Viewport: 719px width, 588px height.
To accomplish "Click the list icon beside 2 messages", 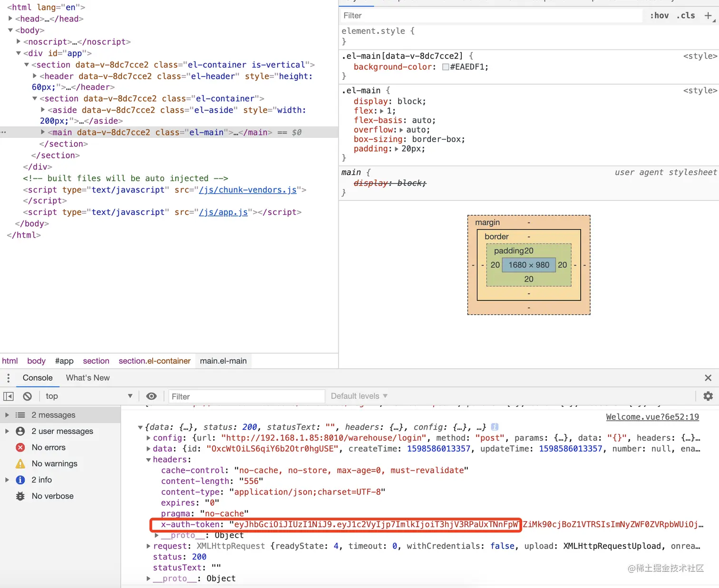I will (x=20, y=415).
